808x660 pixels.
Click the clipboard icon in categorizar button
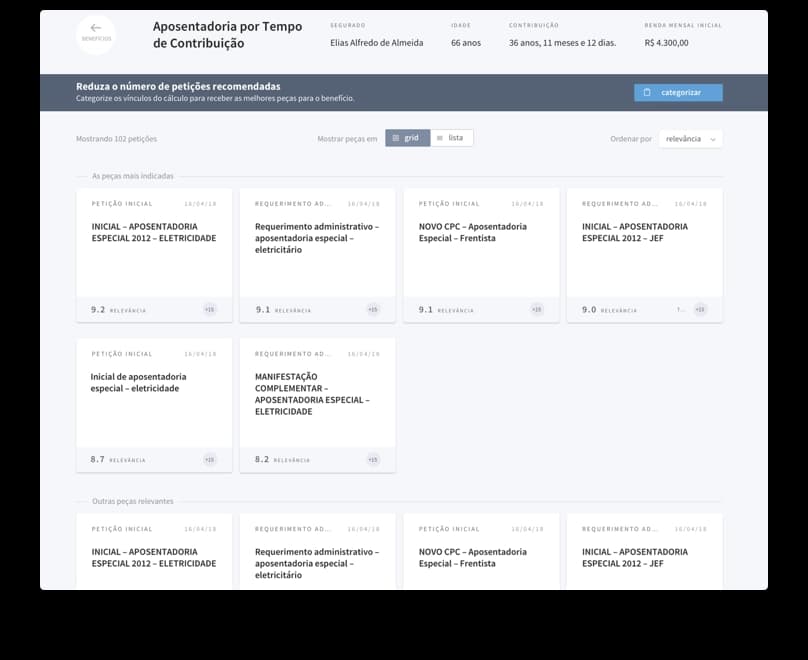(x=647, y=93)
